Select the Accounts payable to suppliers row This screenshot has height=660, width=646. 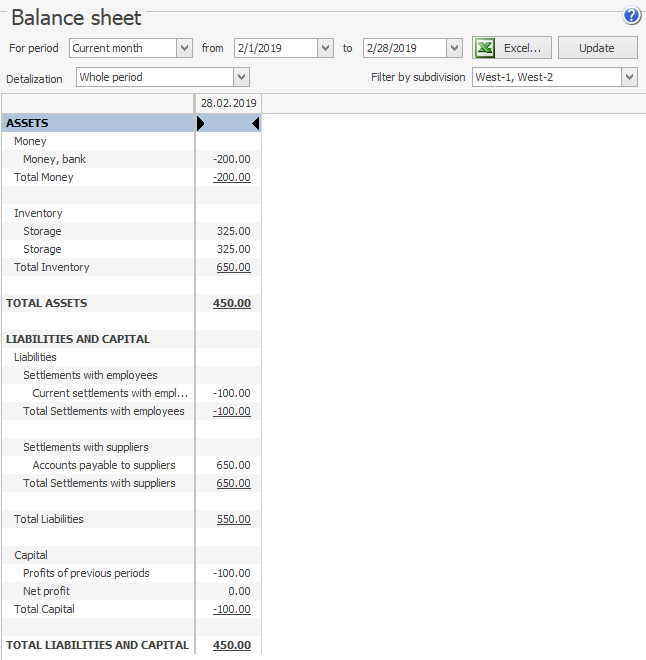point(104,465)
